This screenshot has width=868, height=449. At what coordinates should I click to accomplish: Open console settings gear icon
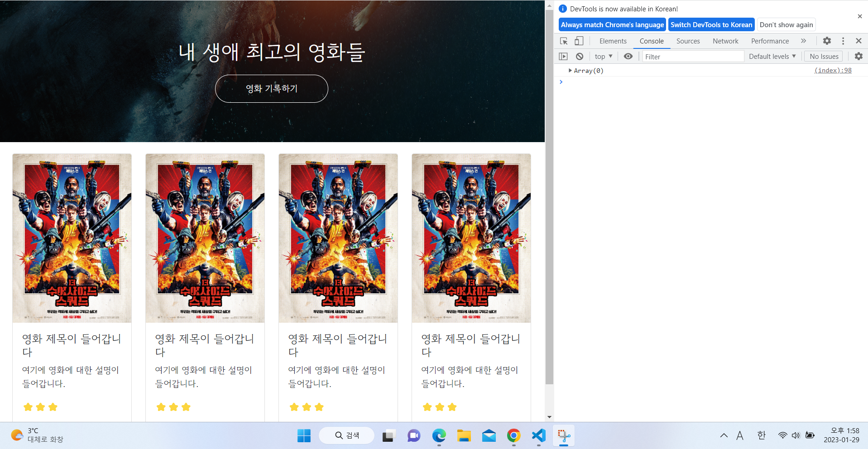[x=858, y=57]
